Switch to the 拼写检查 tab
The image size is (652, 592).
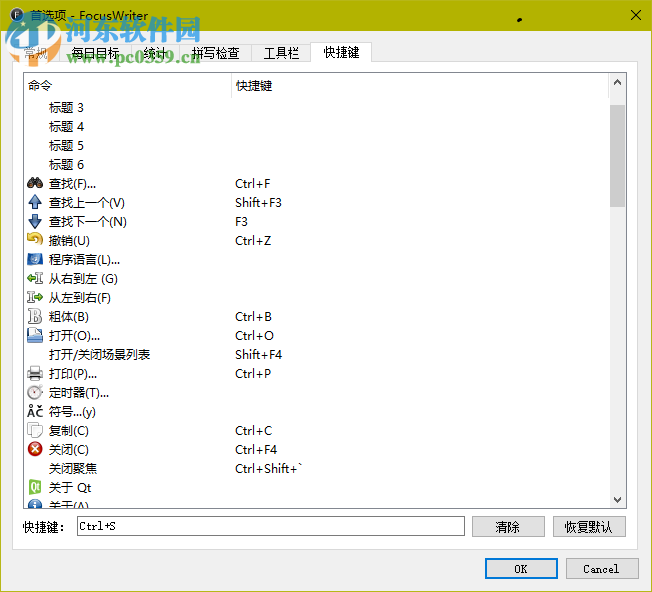coord(215,53)
